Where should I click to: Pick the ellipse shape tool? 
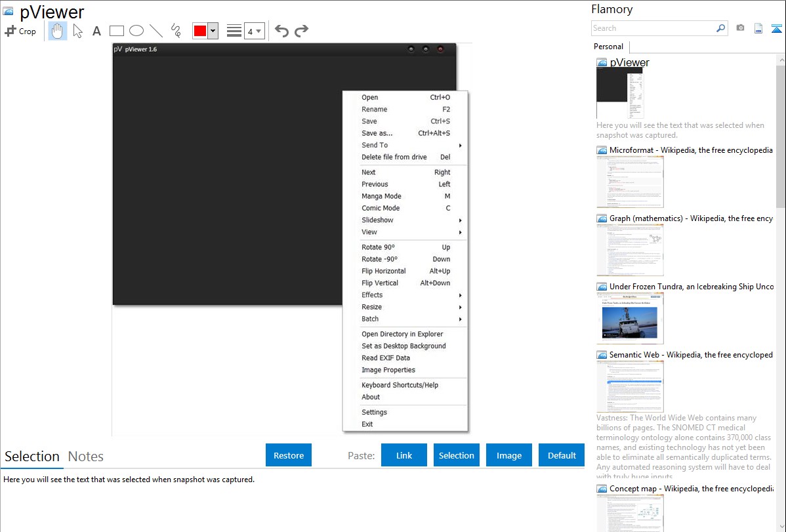tap(136, 31)
